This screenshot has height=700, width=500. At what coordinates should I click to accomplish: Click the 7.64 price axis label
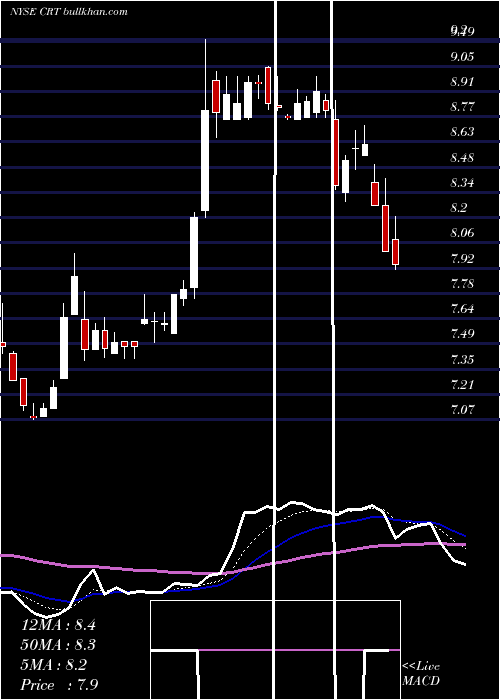point(462,308)
